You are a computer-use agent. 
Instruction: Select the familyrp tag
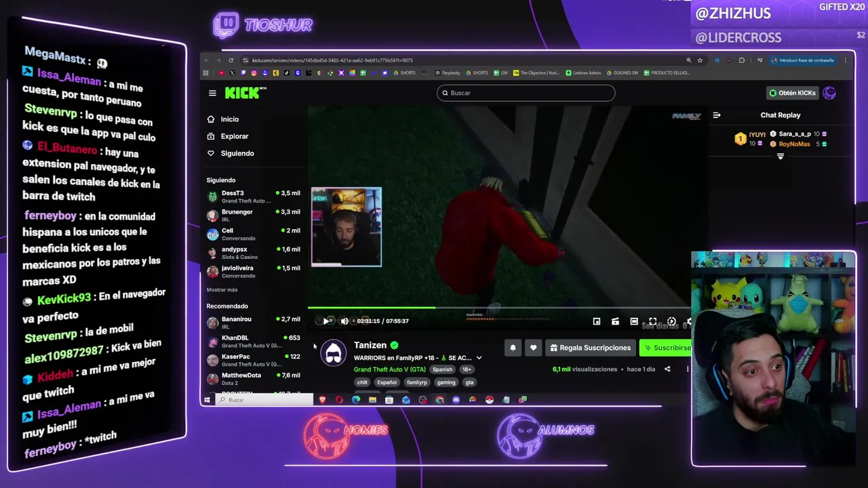417,382
